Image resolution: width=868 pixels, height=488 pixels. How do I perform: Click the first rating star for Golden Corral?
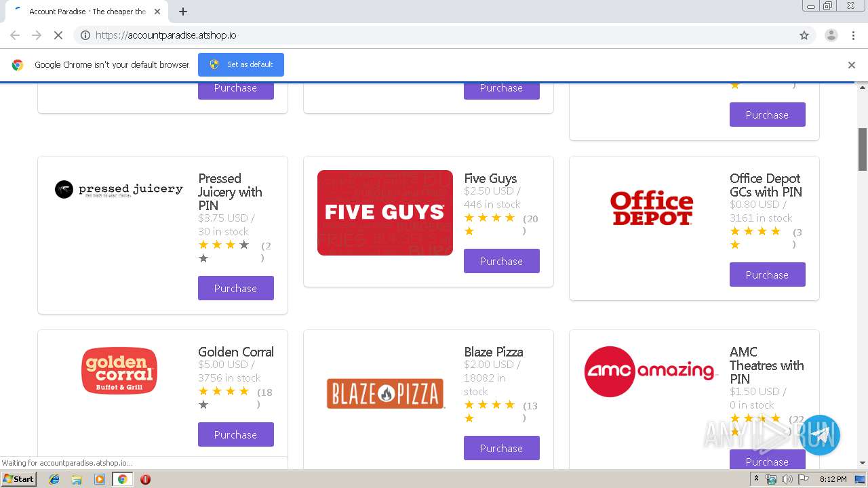203,391
